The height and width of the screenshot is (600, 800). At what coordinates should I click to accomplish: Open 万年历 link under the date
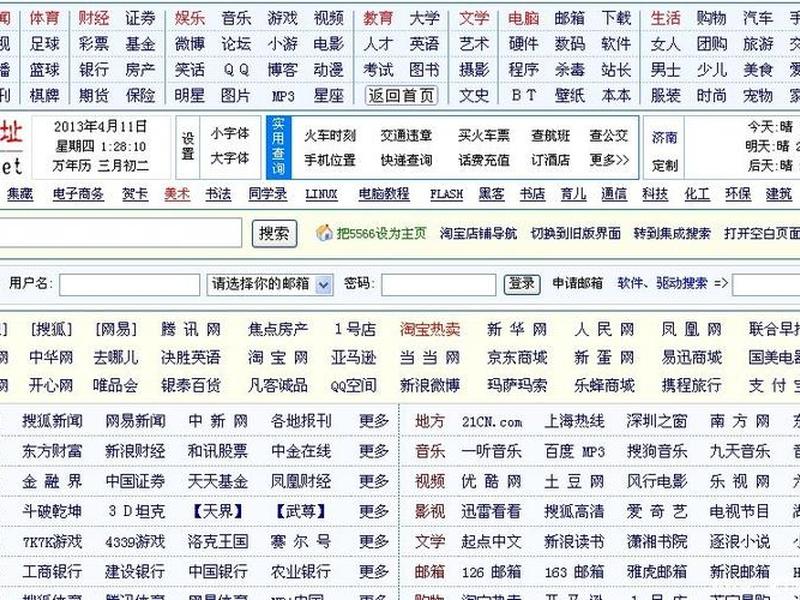72,166
